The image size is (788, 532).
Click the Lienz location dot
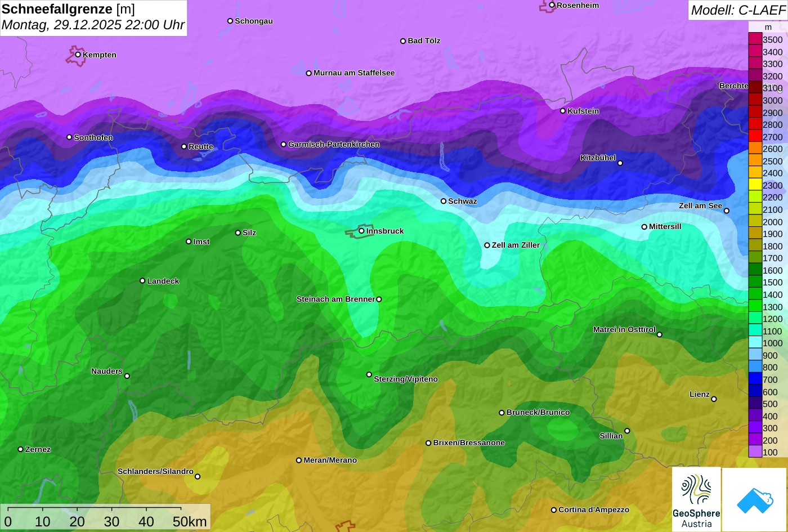(x=714, y=399)
